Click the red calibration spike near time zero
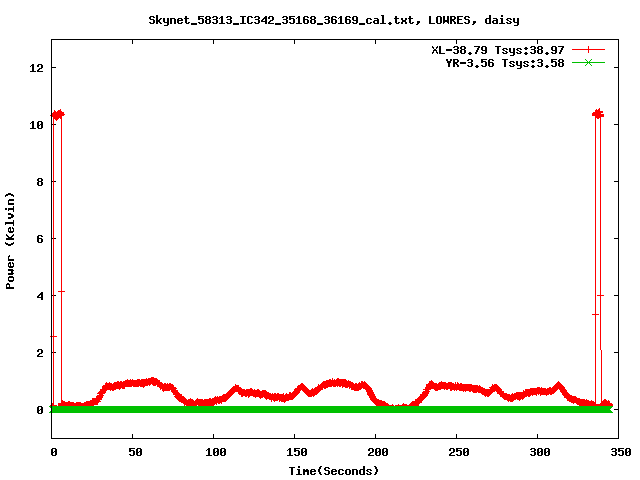Viewport: 640px width, 480px height. click(58, 257)
